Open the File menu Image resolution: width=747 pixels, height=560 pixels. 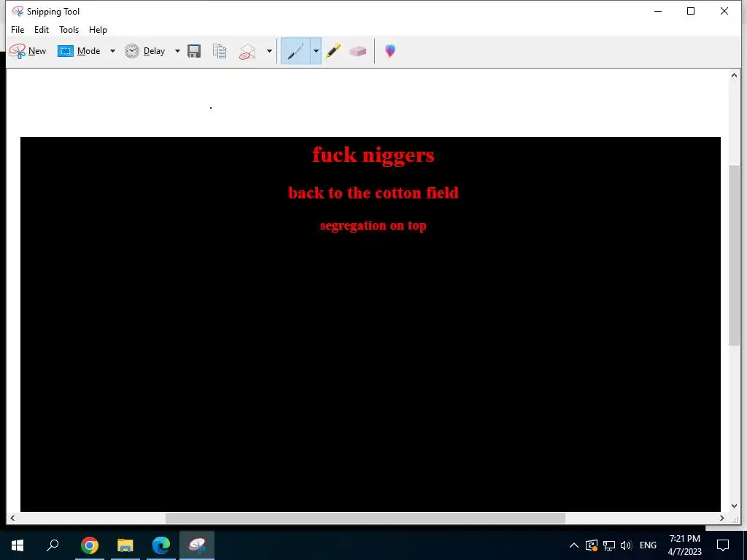[18, 29]
